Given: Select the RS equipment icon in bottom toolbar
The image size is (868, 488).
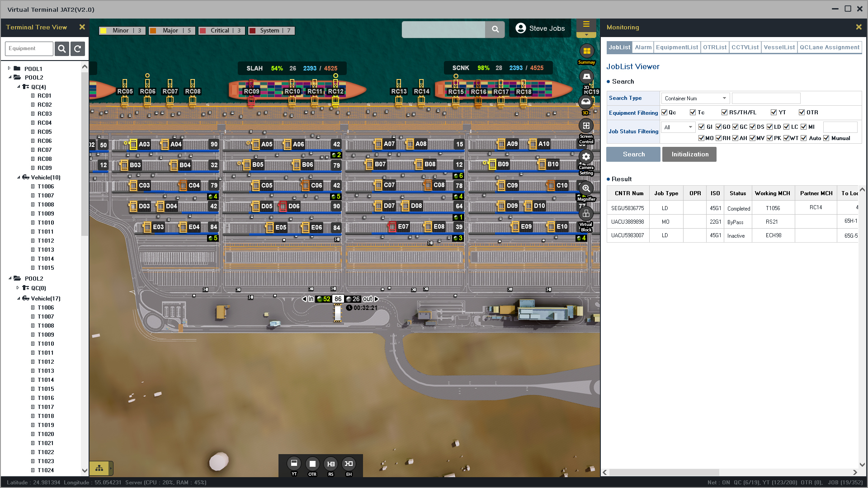Looking at the screenshot, I should pos(330,464).
